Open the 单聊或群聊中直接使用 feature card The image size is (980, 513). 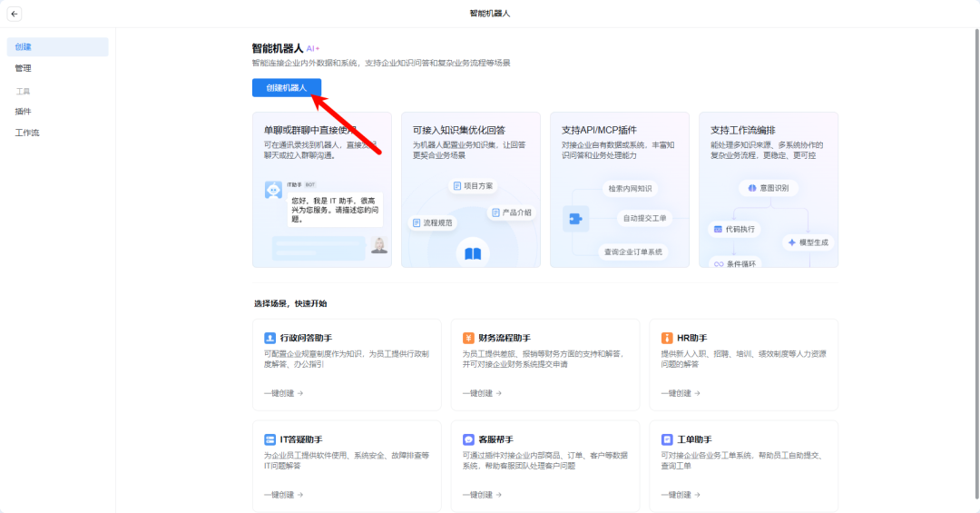point(322,190)
